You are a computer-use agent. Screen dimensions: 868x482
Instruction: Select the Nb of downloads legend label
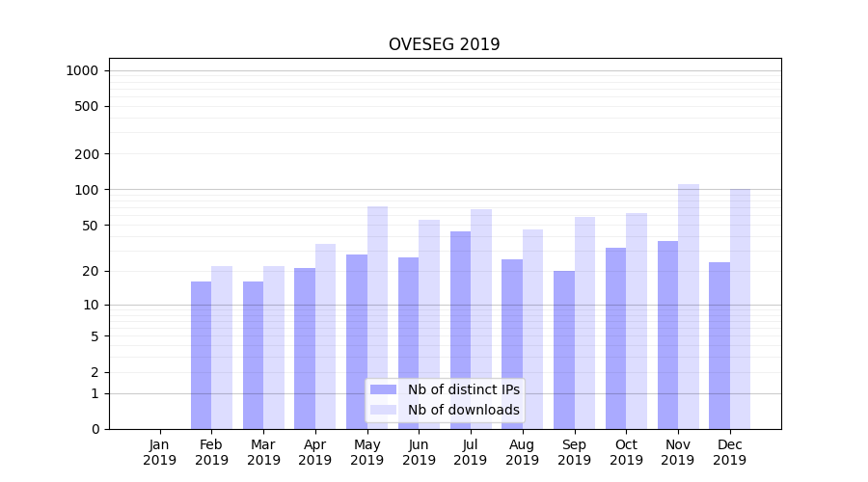[463, 410]
